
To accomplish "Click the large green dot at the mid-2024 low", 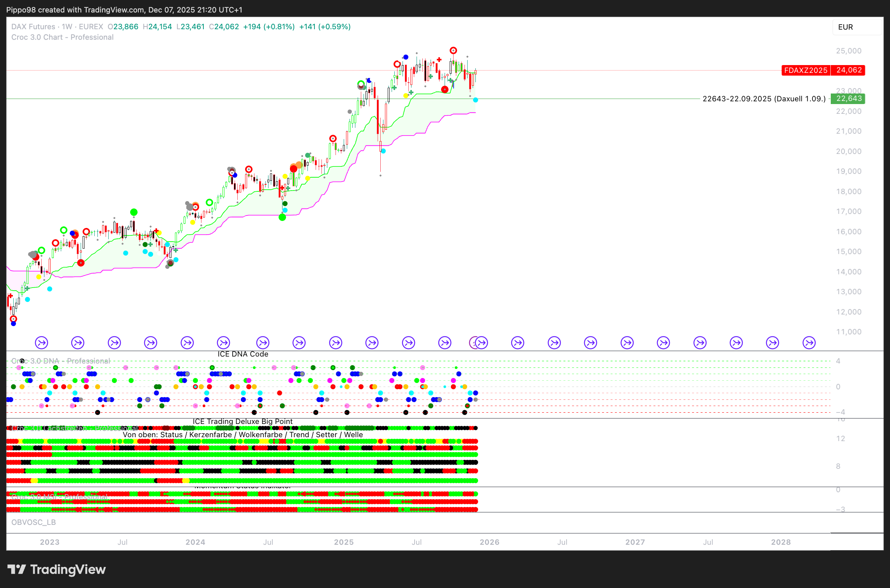I will pos(282,217).
